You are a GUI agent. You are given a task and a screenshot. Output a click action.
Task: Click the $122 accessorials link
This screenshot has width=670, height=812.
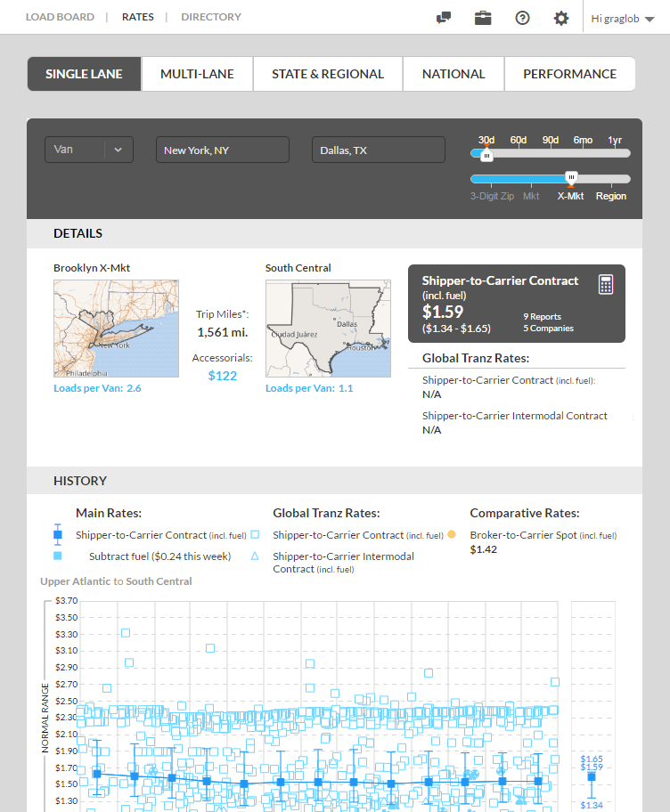pos(223,376)
